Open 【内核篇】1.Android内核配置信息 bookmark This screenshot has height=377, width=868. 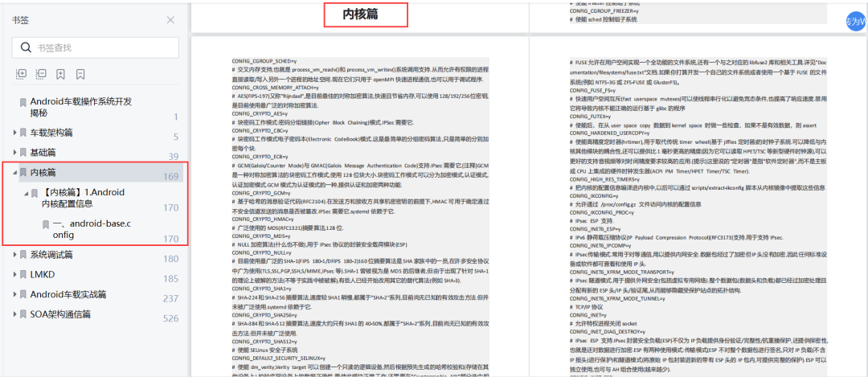point(84,199)
